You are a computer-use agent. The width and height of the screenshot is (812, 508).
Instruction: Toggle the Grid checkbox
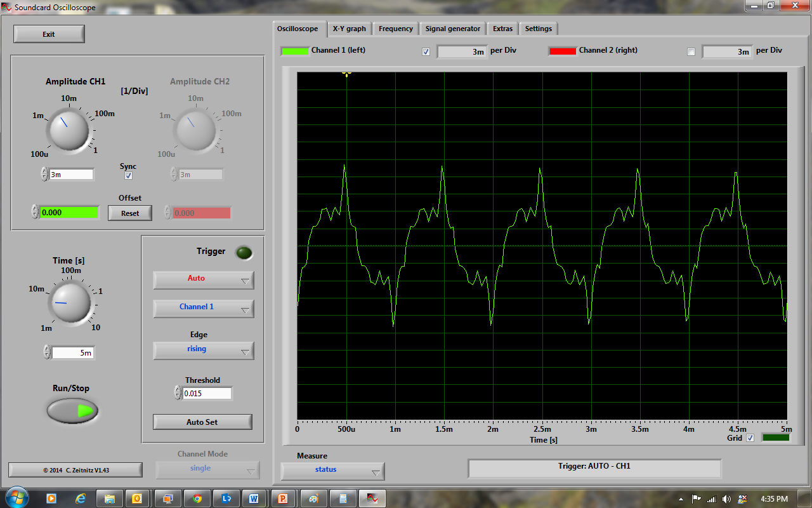[x=750, y=438]
